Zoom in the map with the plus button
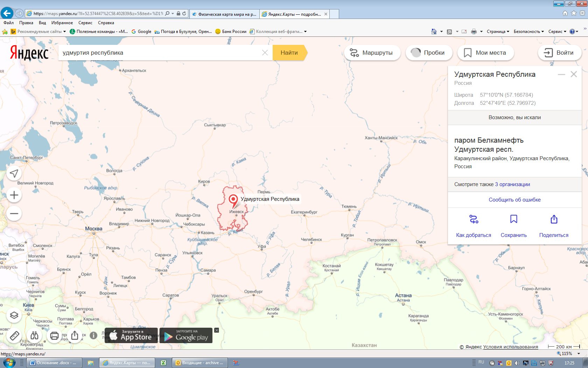Image resolution: width=588 pixels, height=368 pixels. pyautogui.click(x=14, y=195)
